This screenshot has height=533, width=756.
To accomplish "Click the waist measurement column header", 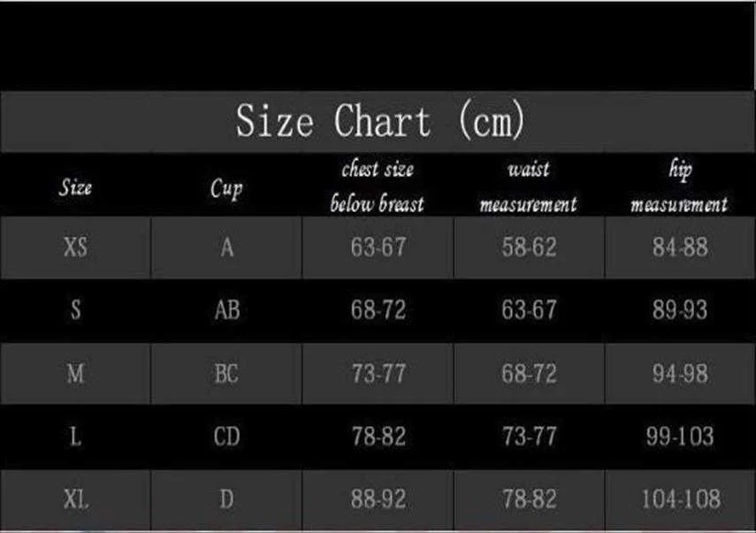I will coord(529,186).
